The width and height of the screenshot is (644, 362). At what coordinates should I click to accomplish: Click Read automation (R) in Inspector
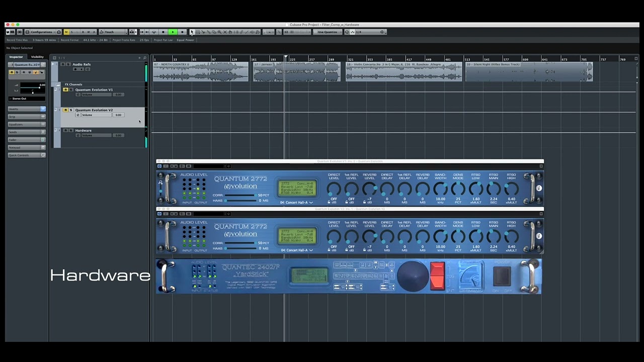point(24,72)
